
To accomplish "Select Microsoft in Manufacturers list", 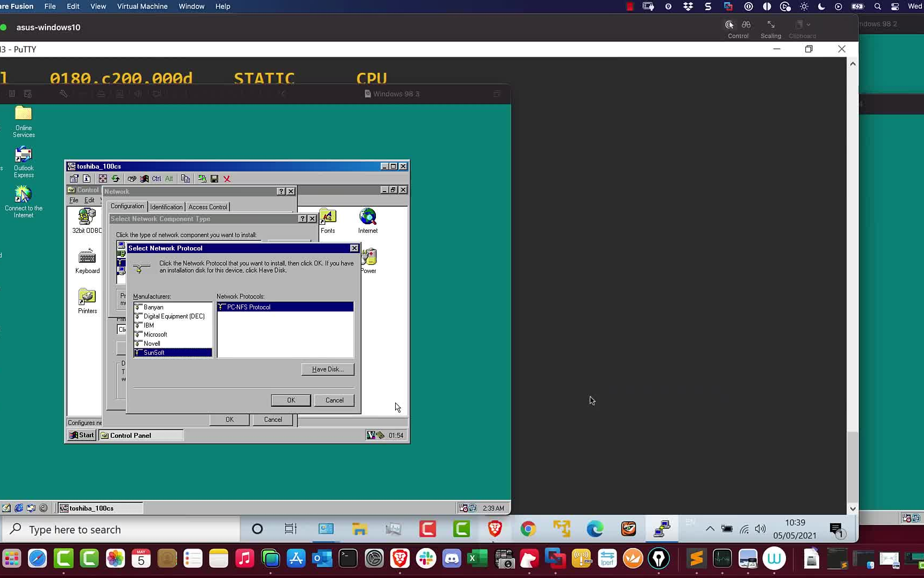I will tap(173, 334).
